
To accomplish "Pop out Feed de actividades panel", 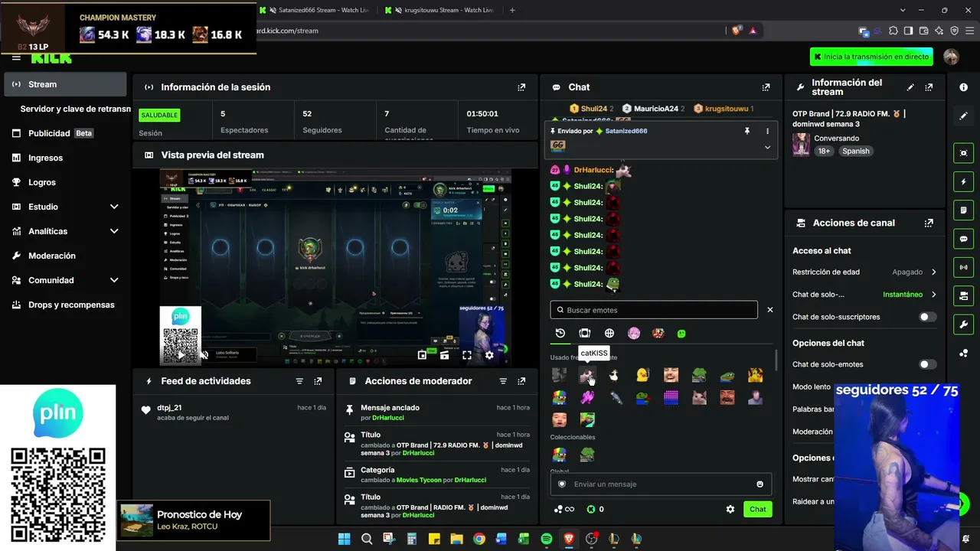I will click(x=318, y=381).
